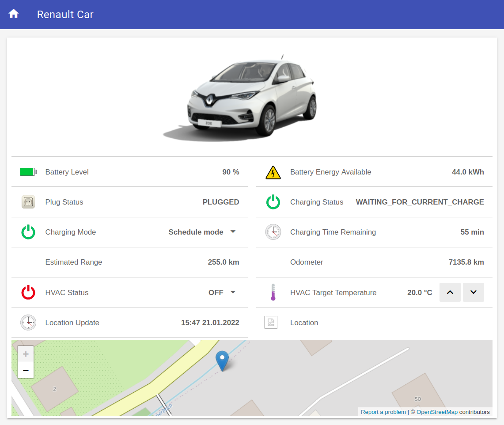The height and width of the screenshot is (425, 504).
Task: Open the Charging Mode dropdown arrow
Action: pyautogui.click(x=233, y=232)
